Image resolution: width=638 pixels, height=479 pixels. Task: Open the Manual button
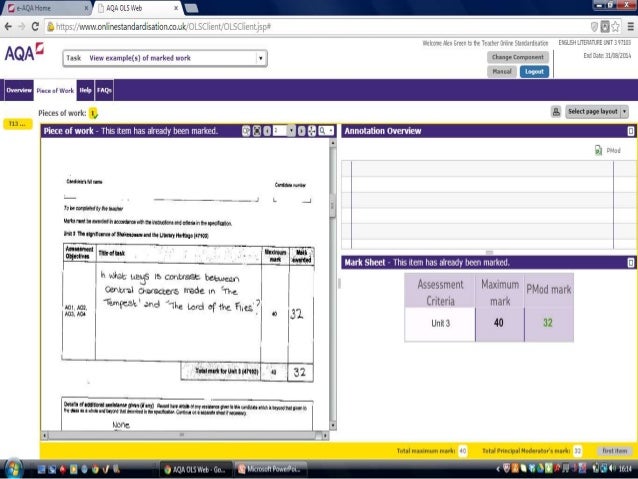click(502, 72)
